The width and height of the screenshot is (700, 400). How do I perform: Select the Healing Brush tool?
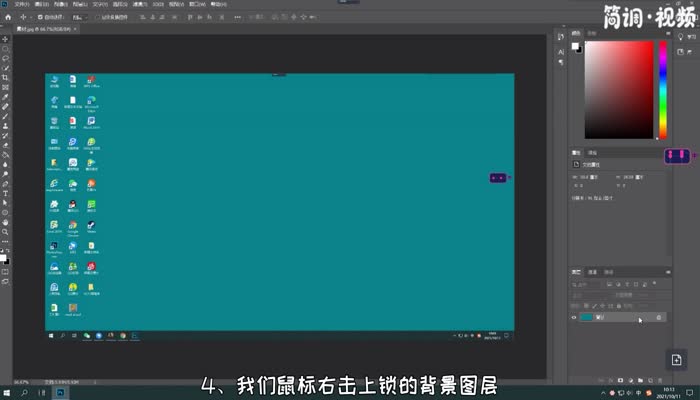[5, 107]
